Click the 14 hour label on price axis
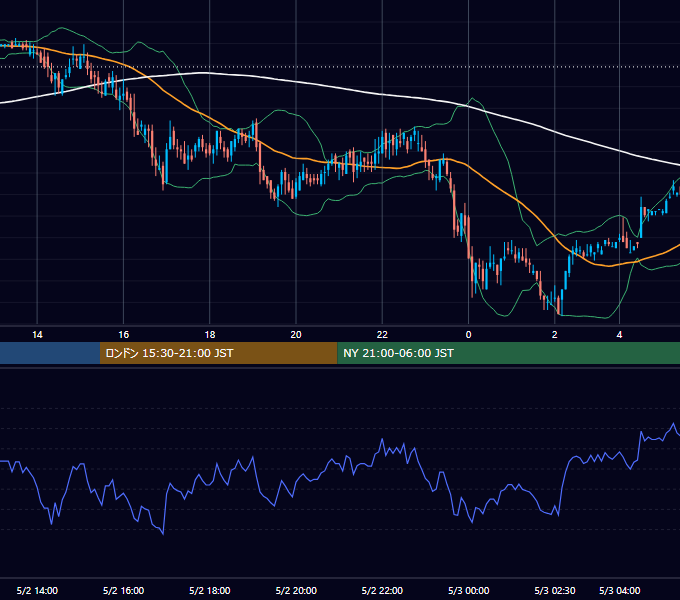Viewport: 680px width, 600px height. (37, 335)
